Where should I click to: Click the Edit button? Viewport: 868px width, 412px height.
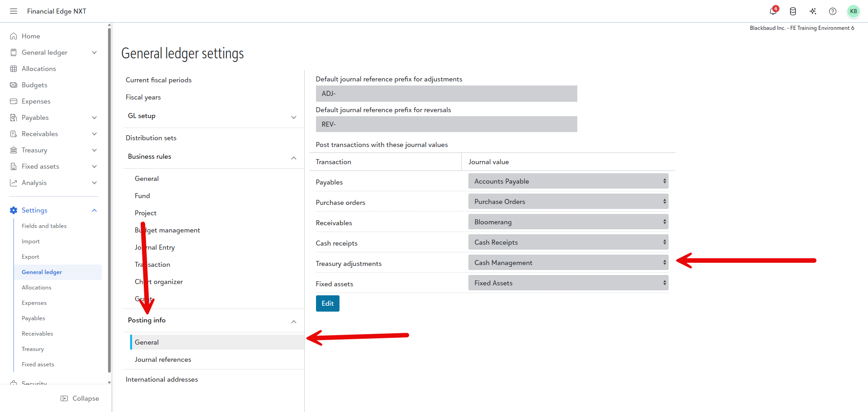point(328,303)
